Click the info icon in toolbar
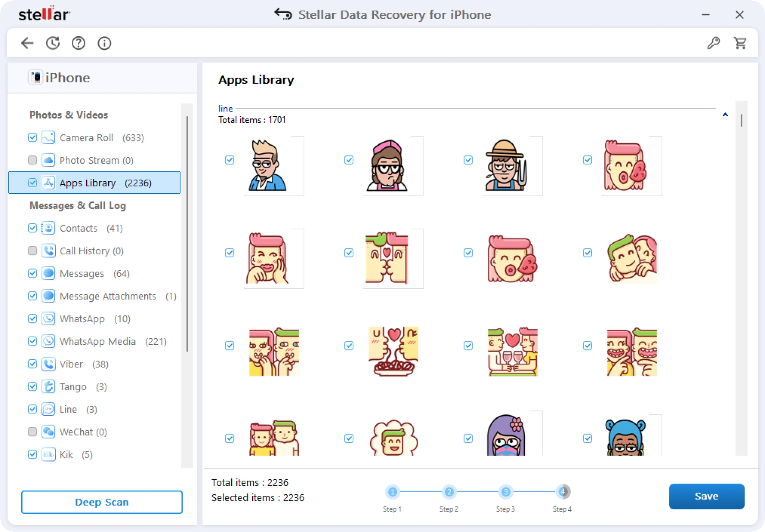 pyautogui.click(x=104, y=43)
